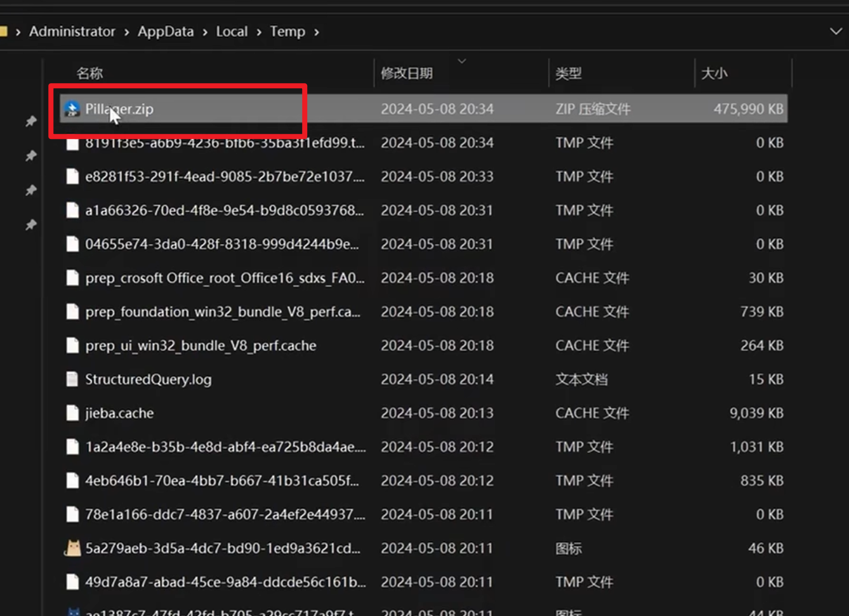
Task: Select prep_crosoft Office_root_Office16_sdxs file
Action: (225, 278)
